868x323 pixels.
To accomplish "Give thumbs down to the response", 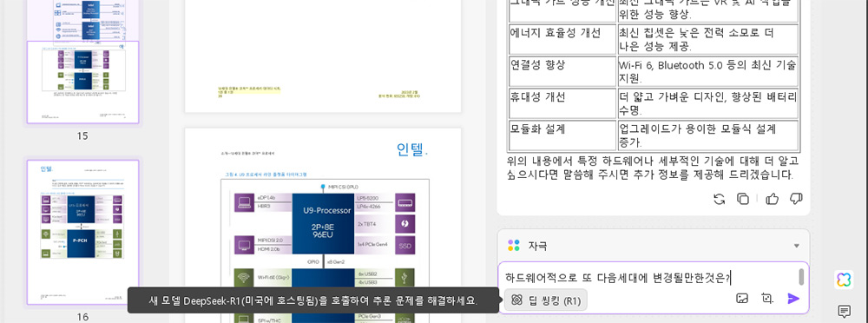I will [x=796, y=199].
